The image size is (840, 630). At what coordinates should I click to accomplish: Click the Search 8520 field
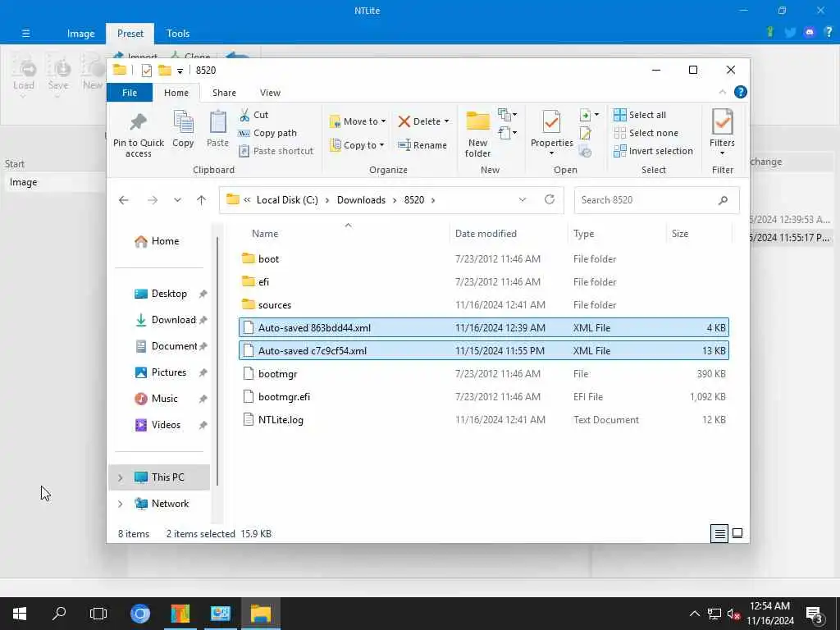pyautogui.click(x=656, y=200)
